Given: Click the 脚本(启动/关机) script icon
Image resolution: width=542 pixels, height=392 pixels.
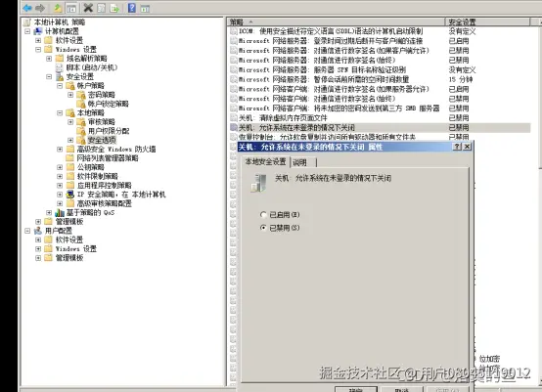Looking at the screenshot, I should (60, 67).
